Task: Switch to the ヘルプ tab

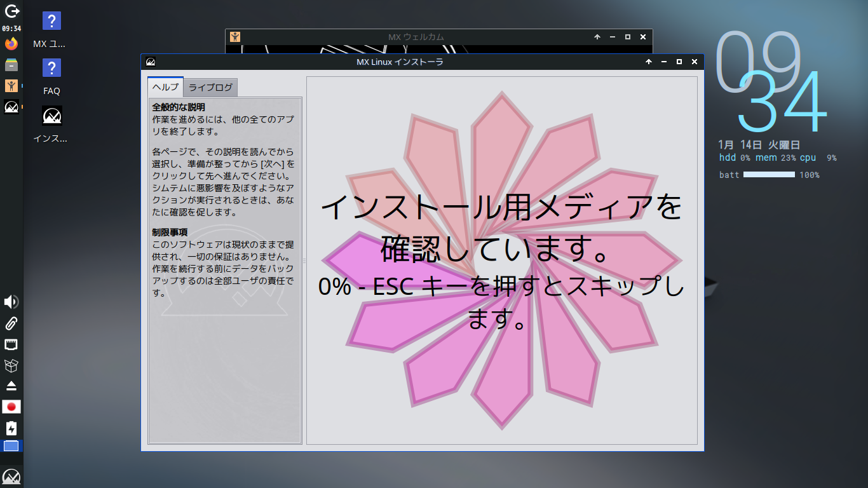Action: click(x=166, y=87)
